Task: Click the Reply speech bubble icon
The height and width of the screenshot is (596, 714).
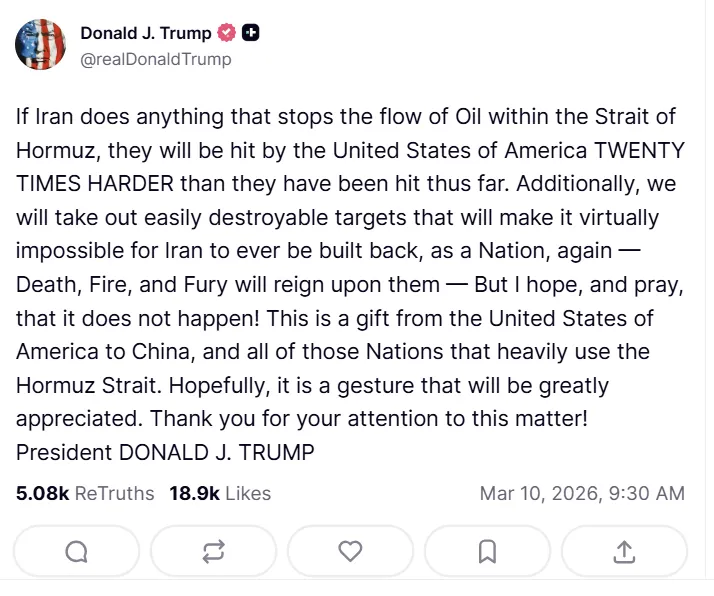Action: [x=76, y=551]
